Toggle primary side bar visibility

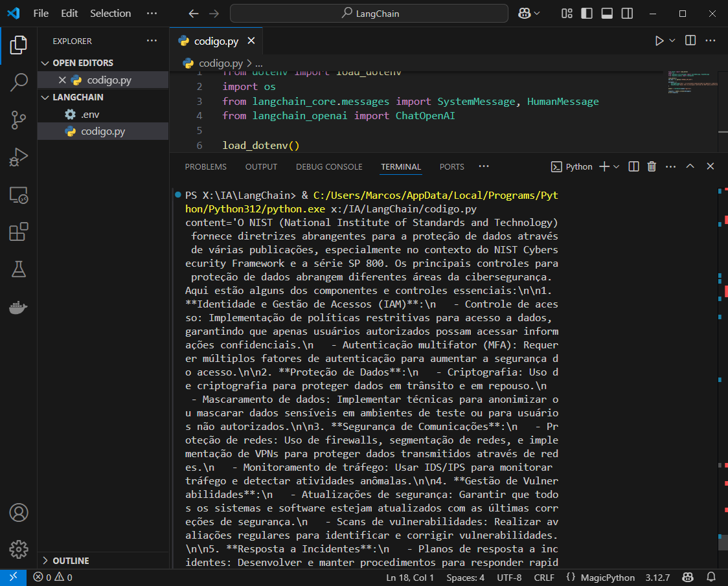pyautogui.click(x=587, y=14)
